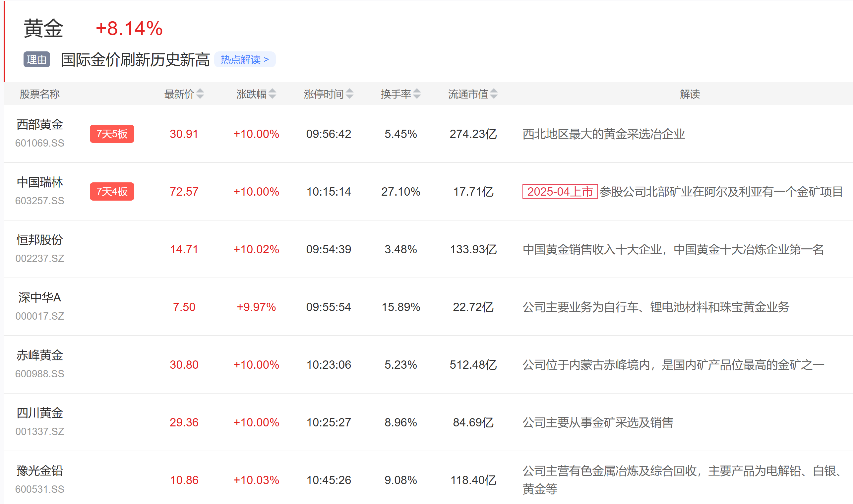Click price 29.36 for 四川黄金

[184, 423]
